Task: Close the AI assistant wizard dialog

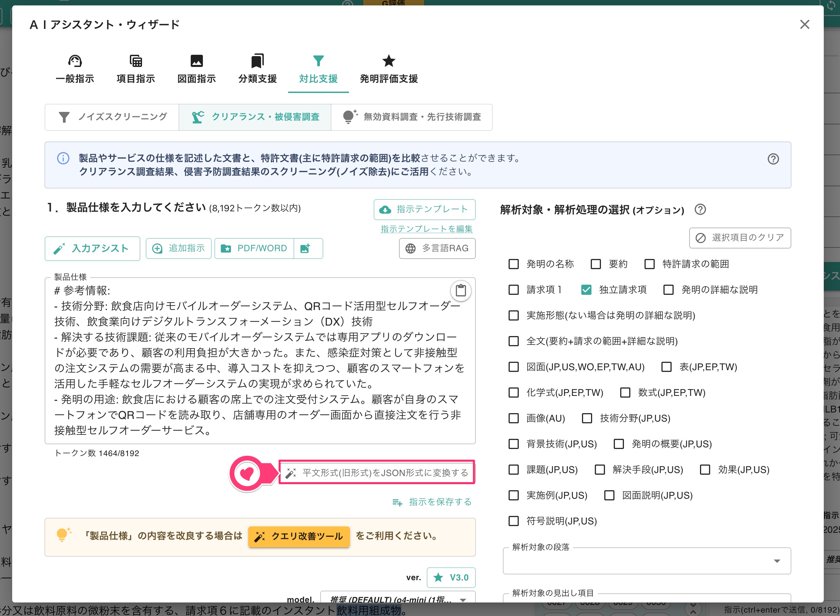Action: click(x=804, y=25)
